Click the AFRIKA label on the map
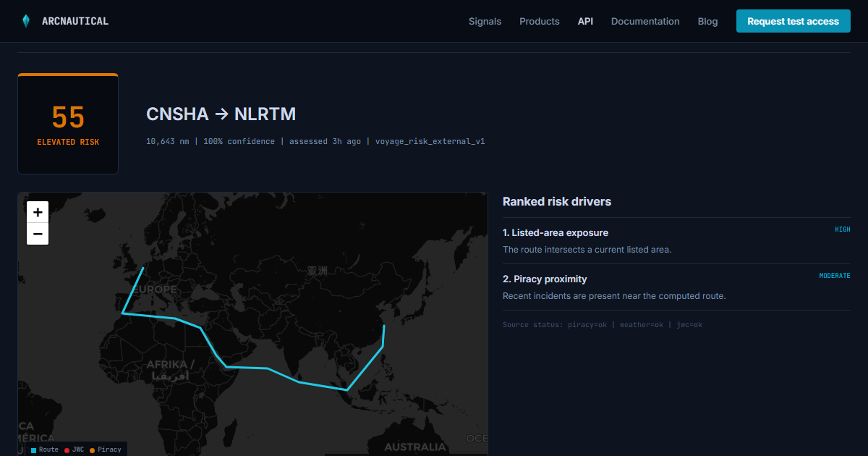Screen dimensions: 868x456 point(171,364)
